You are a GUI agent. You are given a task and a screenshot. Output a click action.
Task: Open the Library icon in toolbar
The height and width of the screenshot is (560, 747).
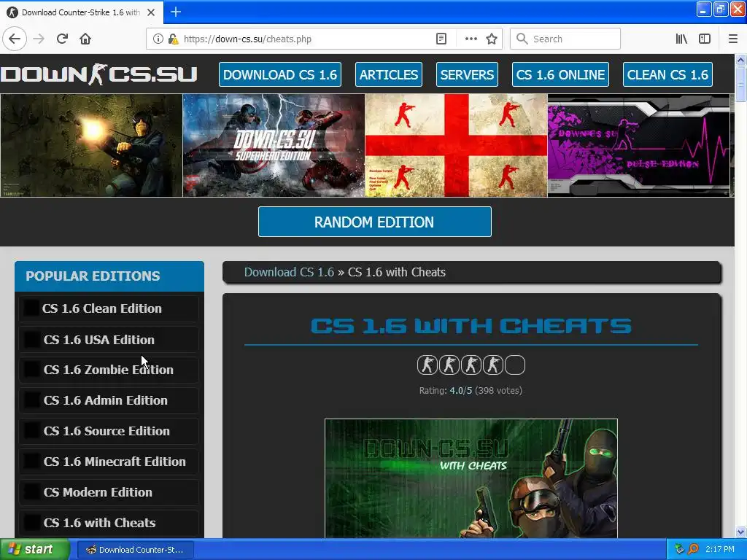681,39
